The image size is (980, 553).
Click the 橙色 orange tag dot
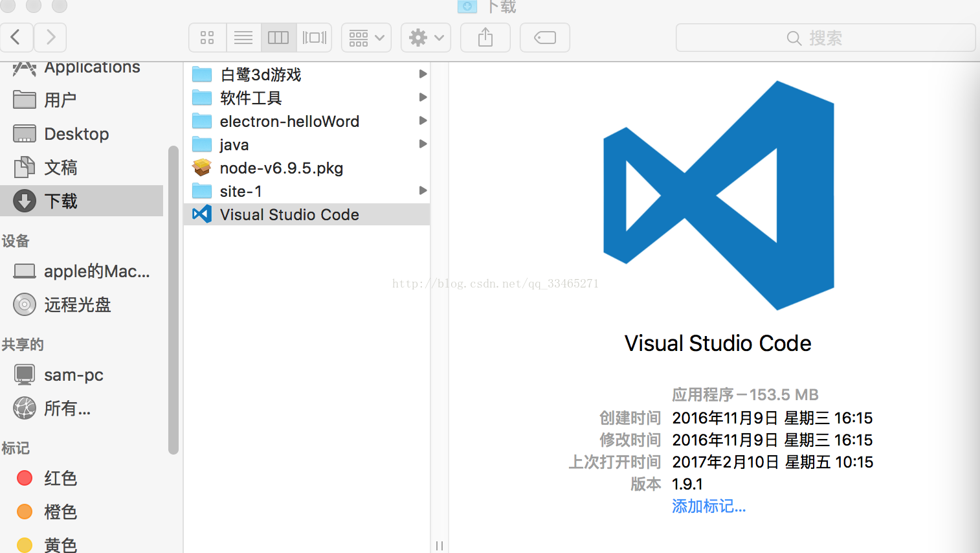(25, 512)
